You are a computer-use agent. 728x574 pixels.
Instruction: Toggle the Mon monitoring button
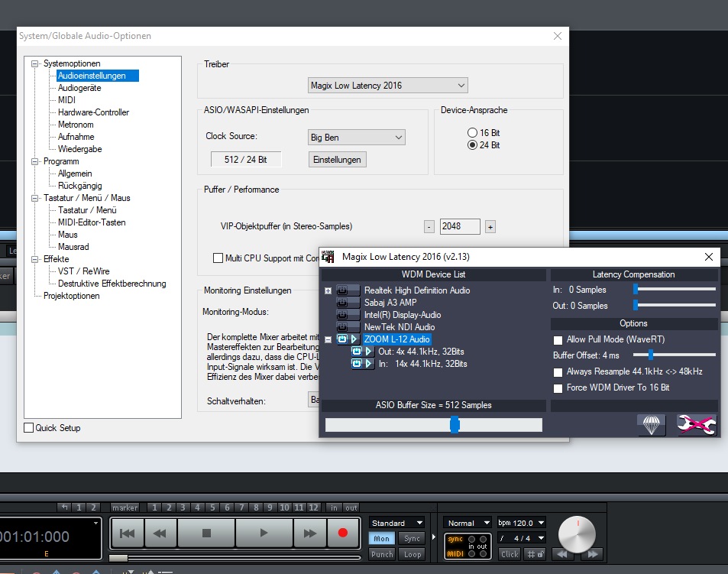coord(382,538)
